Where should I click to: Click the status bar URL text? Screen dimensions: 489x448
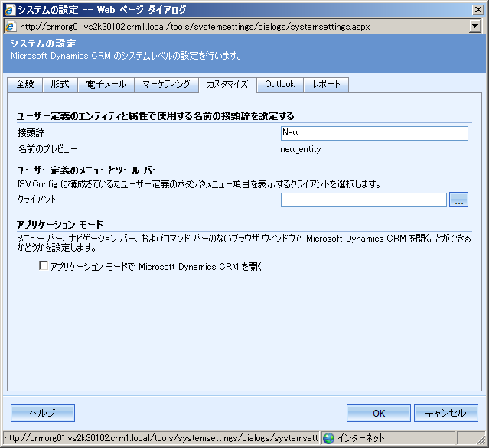tap(161, 438)
